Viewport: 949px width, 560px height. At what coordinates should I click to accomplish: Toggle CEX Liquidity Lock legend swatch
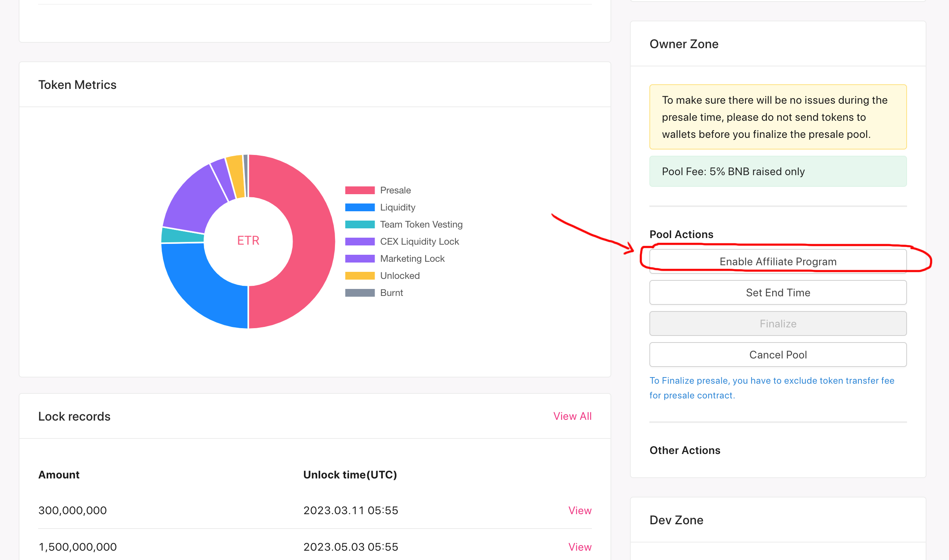pyautogui.click(x=360, y=242)
